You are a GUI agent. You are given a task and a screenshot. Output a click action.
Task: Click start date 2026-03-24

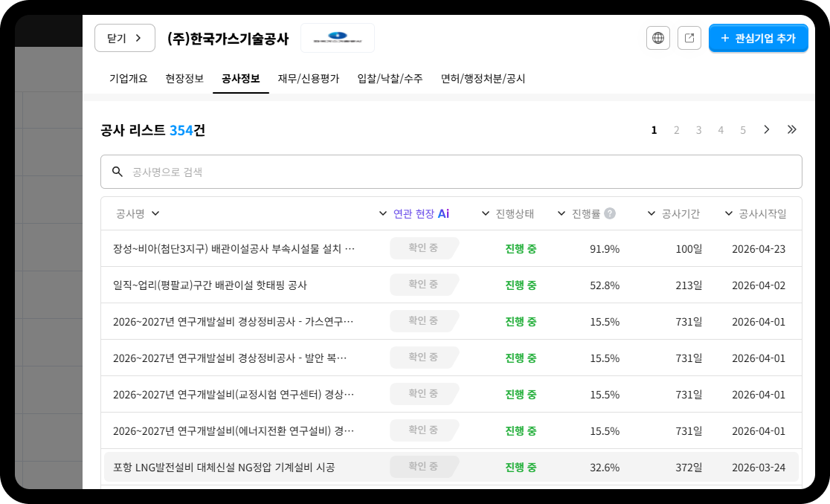759,468
